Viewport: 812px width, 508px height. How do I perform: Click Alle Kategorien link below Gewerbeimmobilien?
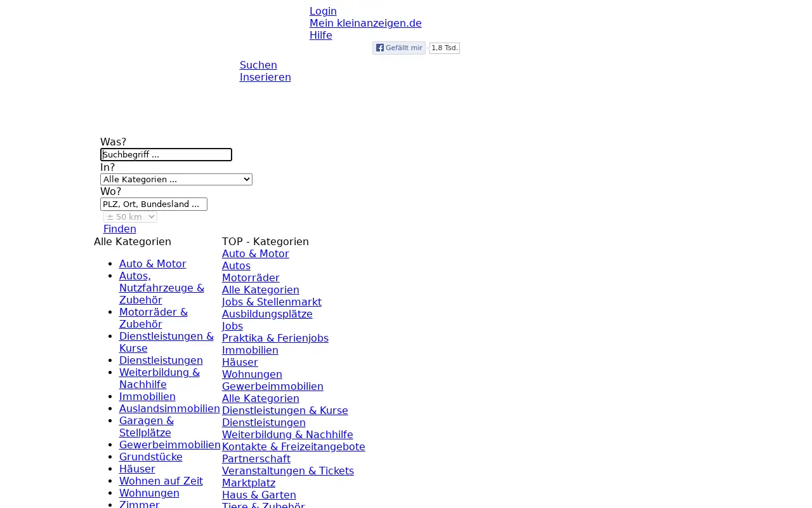click(261, 398)
